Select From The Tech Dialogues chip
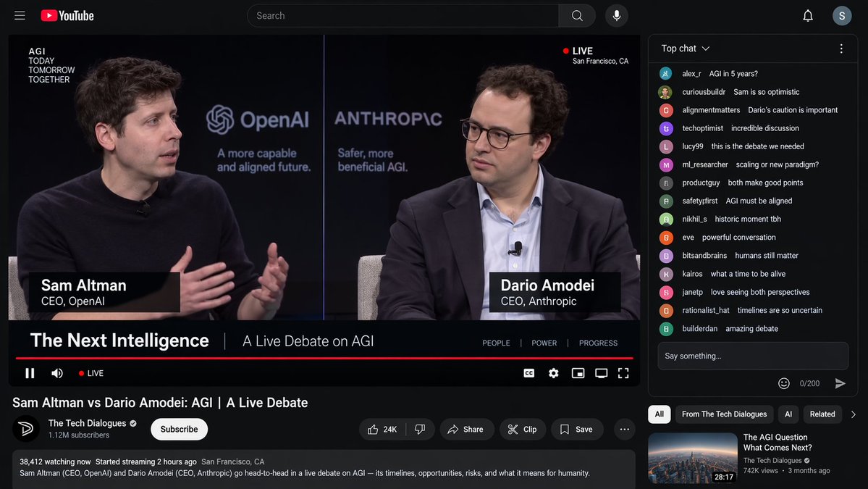This screenshot has width=868, height=489. (724, 414)
